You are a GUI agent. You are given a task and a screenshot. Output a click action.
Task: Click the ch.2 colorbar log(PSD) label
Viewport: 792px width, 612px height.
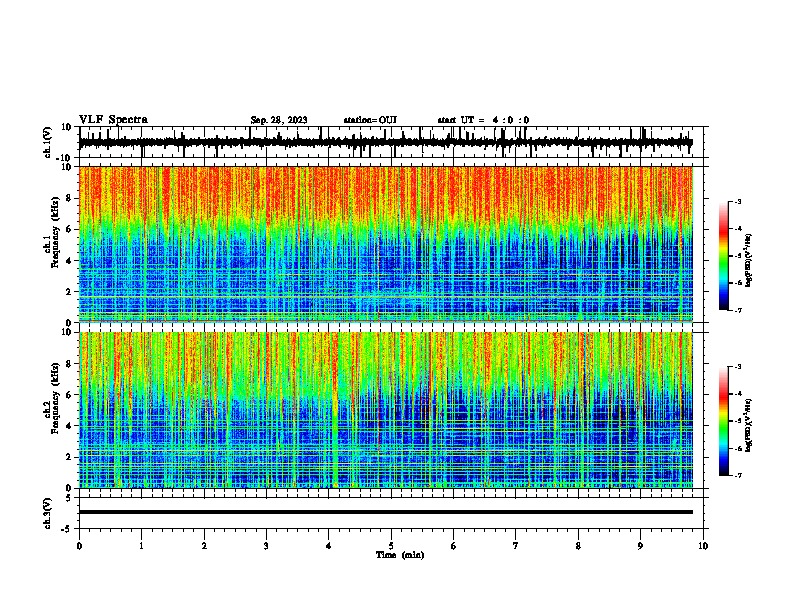coord(749,426)
